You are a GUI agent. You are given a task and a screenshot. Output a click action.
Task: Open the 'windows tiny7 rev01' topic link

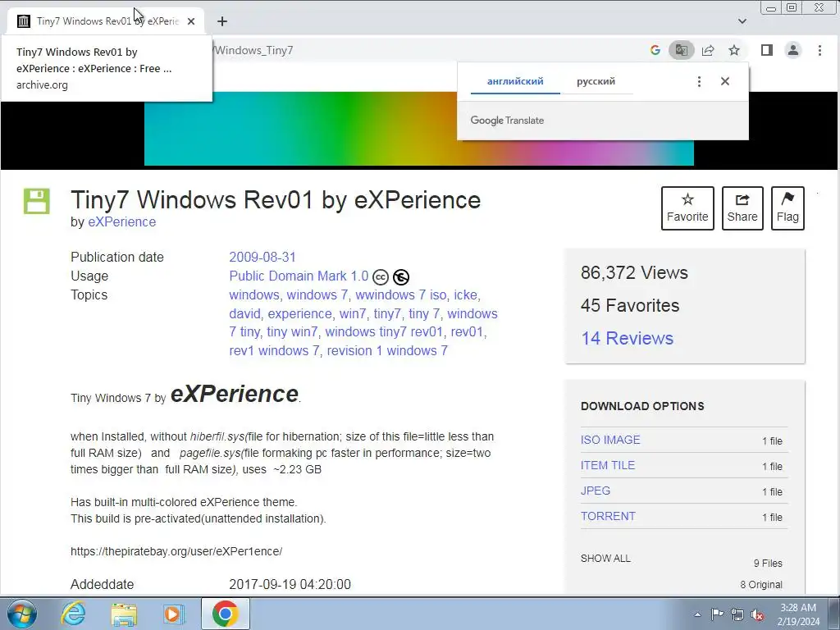coord(384,332)
